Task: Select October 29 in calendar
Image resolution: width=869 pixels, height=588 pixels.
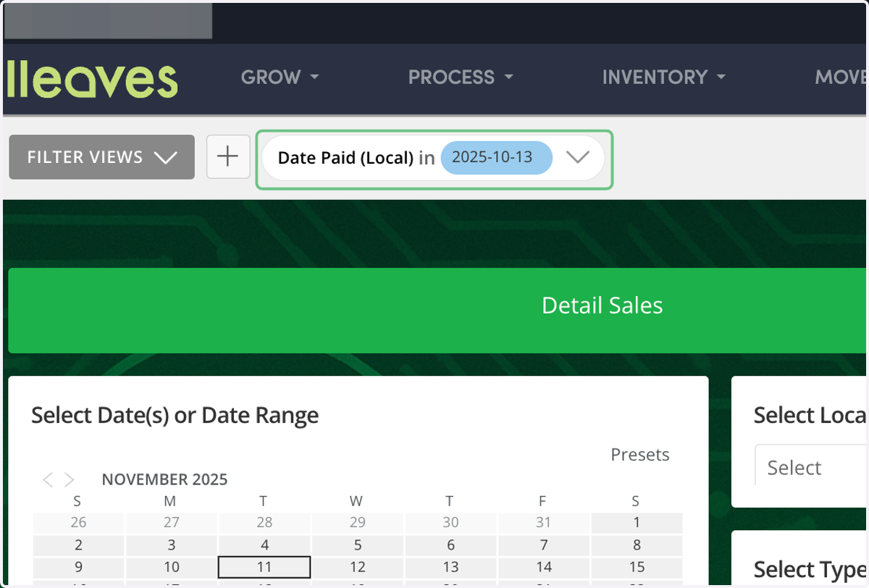Action: point(358,523)
